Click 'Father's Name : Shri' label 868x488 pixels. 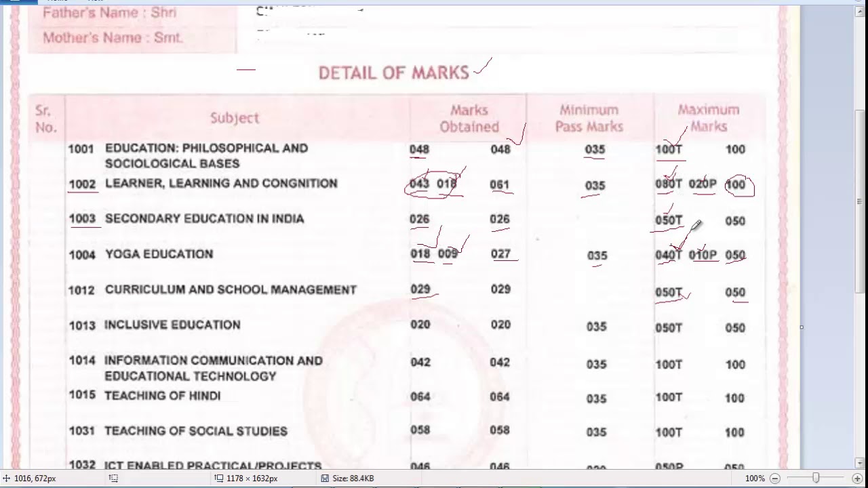tap(109, 13)
